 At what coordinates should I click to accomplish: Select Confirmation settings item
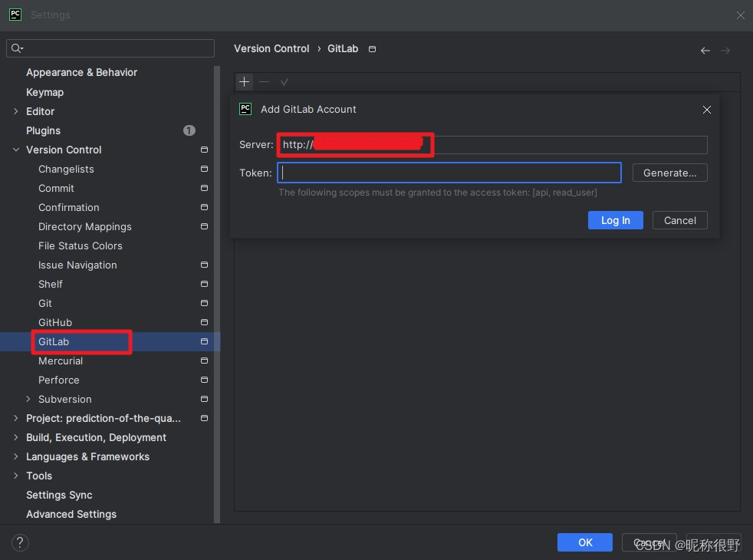pos(69,207)
